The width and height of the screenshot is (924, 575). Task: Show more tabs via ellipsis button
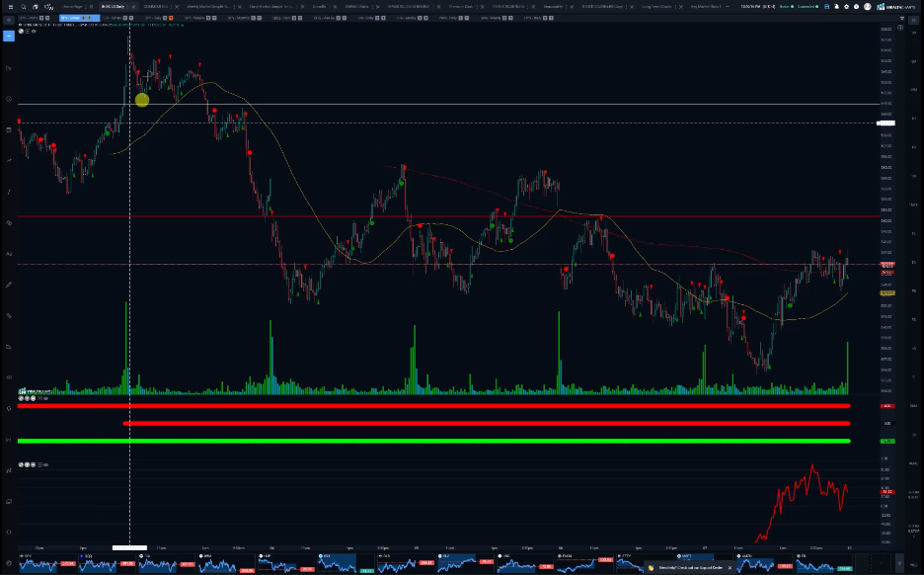(728, 7)
